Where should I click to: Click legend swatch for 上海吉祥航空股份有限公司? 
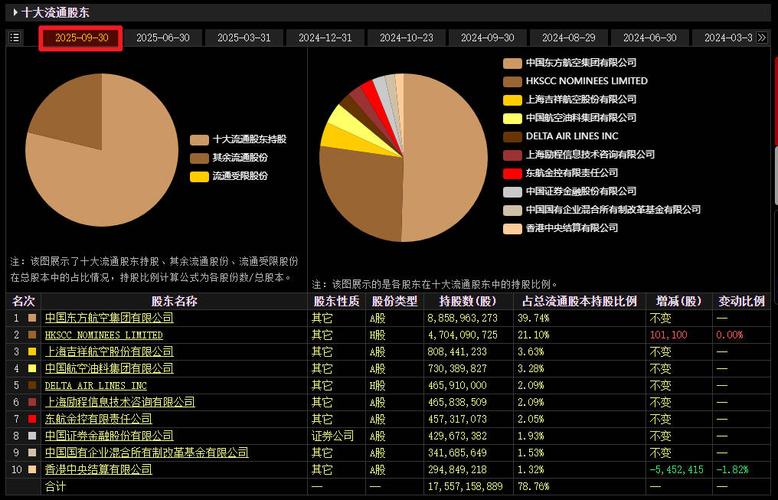click(512, 100)
